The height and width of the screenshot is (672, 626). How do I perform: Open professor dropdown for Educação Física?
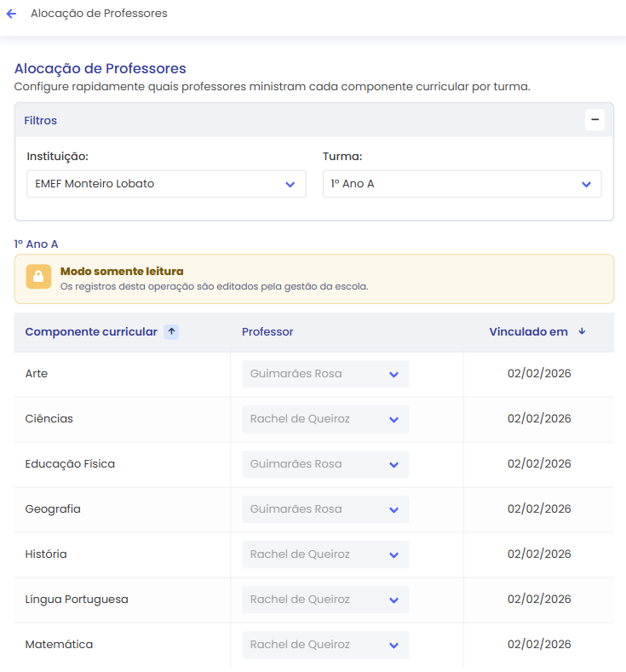tap(325, 464)
